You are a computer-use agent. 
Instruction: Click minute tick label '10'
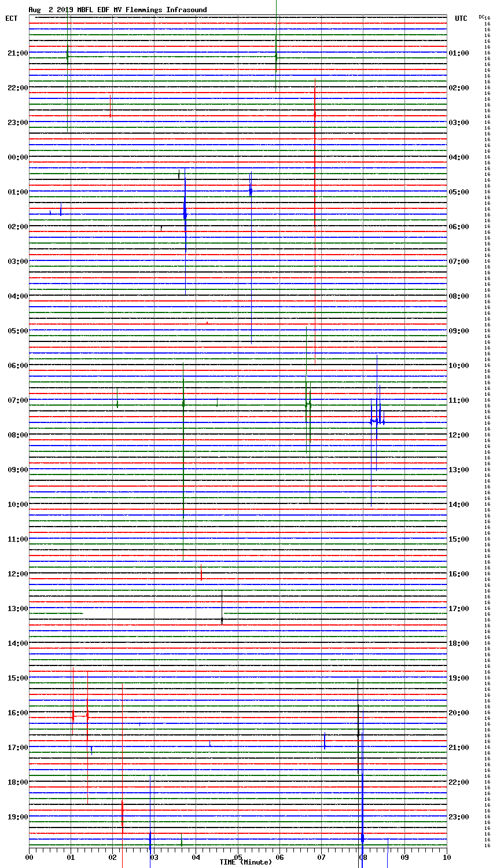[446, 858]
